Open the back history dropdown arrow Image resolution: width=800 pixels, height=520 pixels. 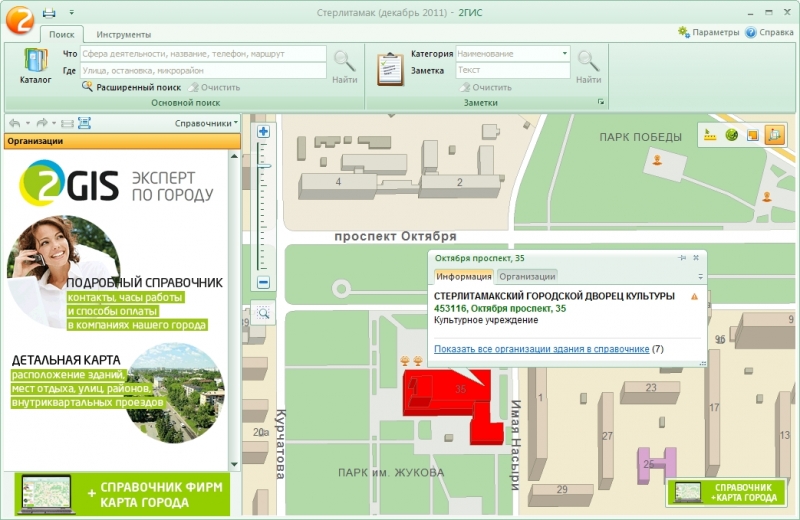[28, 123]
